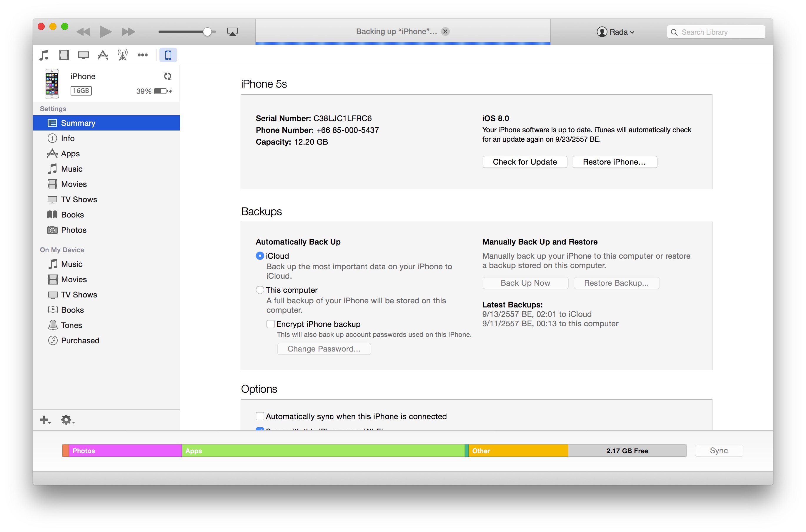Enable Encrypt iPhone backup
The height and width of the screenshot is (532, 806).
(x=271, y=324)
